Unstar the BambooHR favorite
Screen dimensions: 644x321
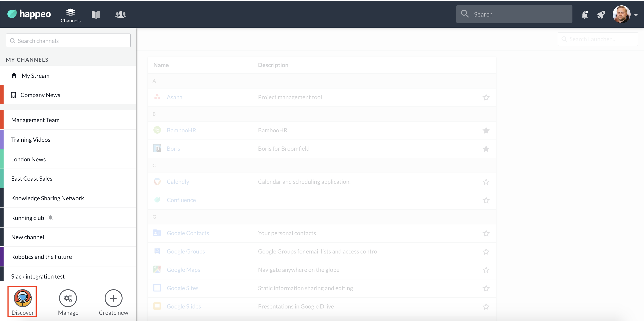tap(486, 130)
